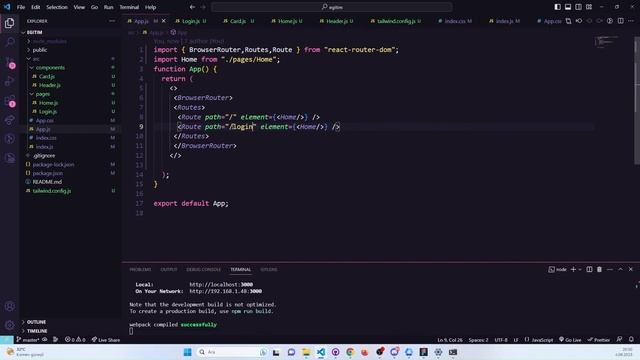640x360 pixels.
Task: Go back with the navigation arrow
Action: pos(192,7)
